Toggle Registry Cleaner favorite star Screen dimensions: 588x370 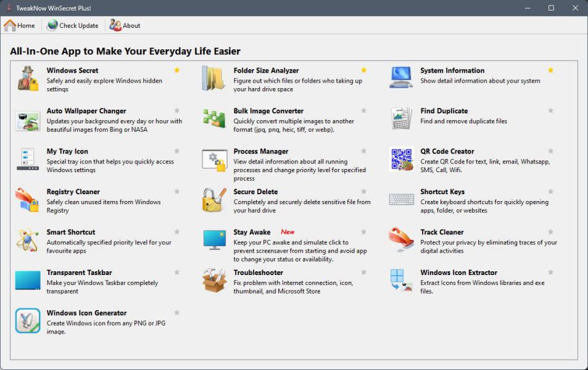tap(177, 192)
